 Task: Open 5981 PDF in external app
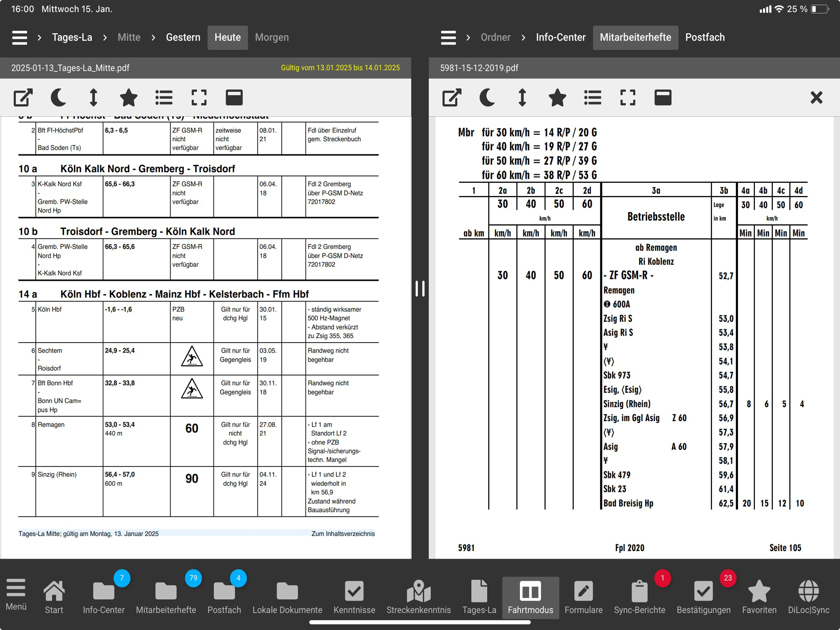(452, 97)
